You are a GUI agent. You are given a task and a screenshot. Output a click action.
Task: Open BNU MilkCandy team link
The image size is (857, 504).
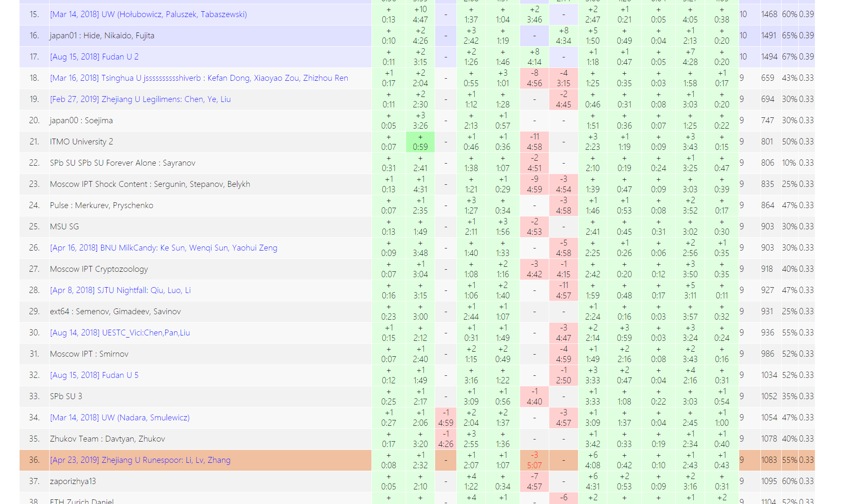pos(163,248)
